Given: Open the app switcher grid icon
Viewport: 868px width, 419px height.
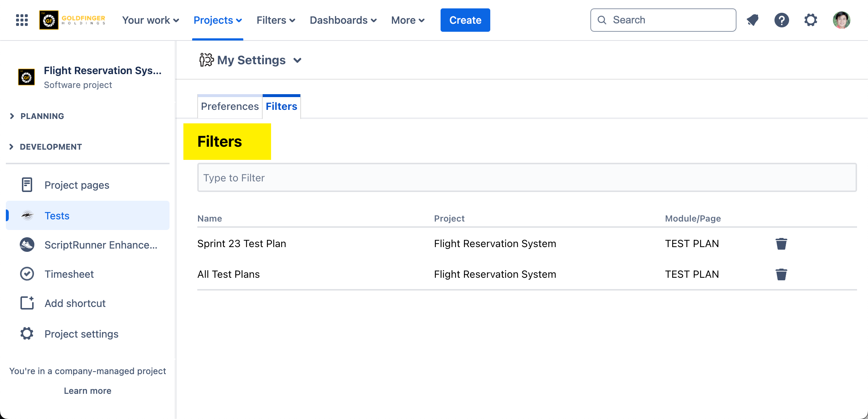Looking at the screenshot, I should click(22, 20).
